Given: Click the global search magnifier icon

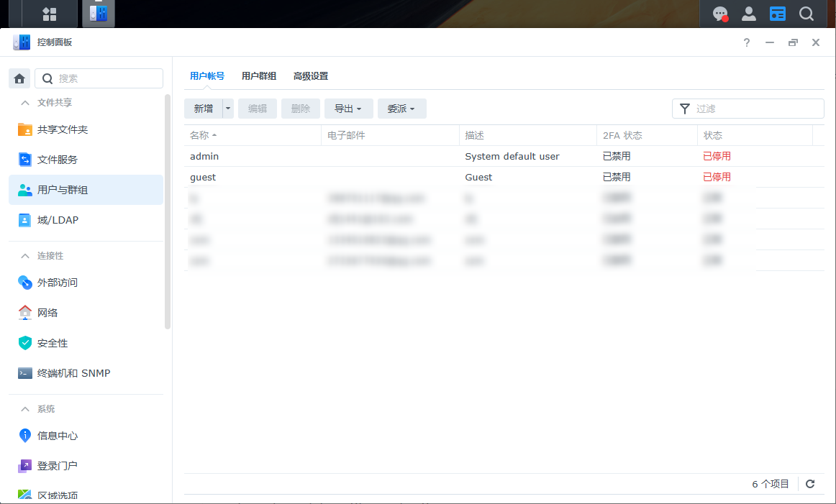Looking at the screenshot, I should [x=807, y=14].
